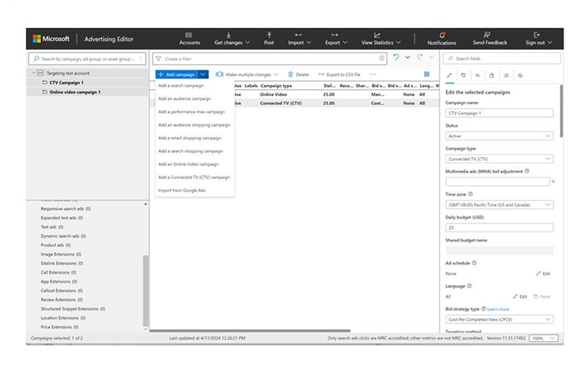Viewport: 588px width, 371px height.
Task: Open the Export dropdown menu
Action: pyautogui.click(x=336, y=38)
